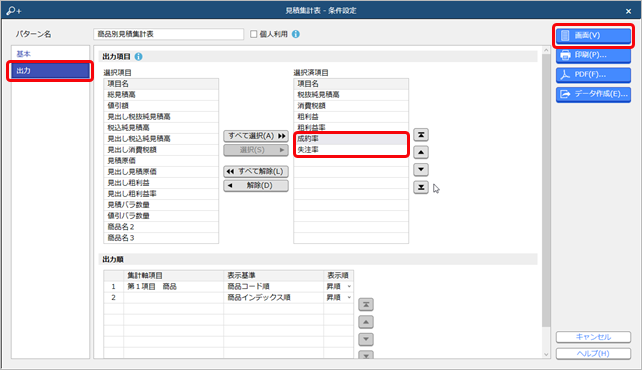Click 商品コード順 cell in 出力順 table

pos(274,287)
